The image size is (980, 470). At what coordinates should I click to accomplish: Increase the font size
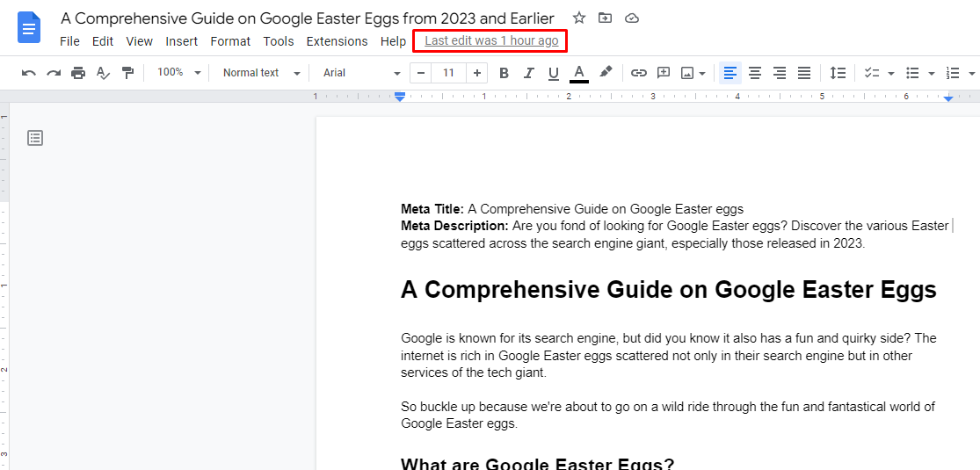coord(477,73)
